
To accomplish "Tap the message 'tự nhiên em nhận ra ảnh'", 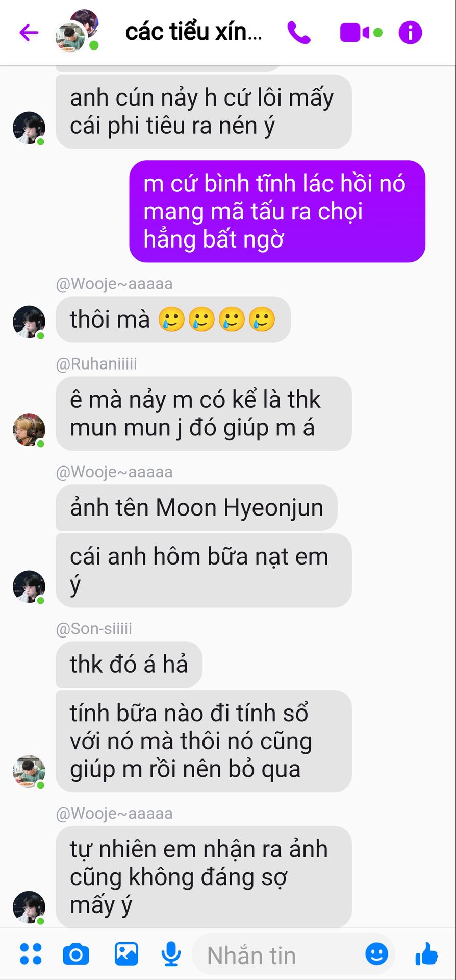I will coord(204,877).
